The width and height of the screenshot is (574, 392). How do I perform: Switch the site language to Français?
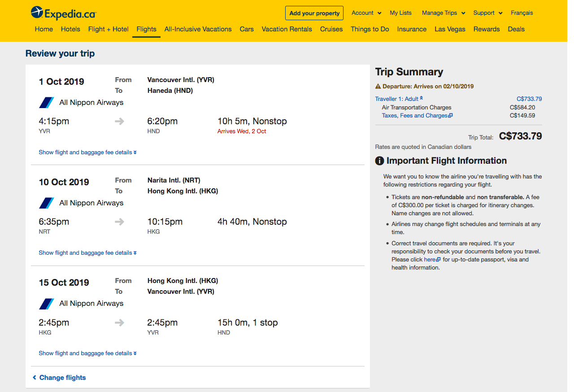[522, 13]
